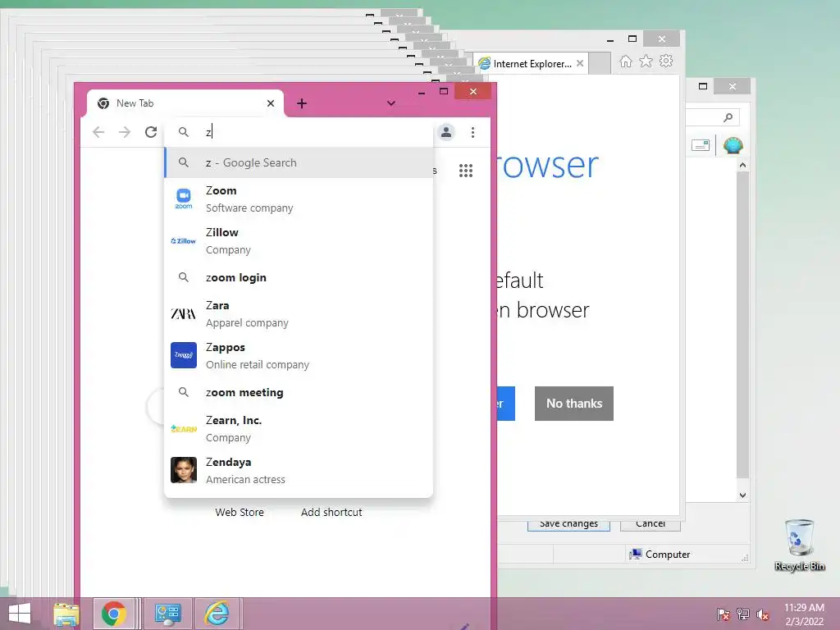Open Windows Start button
This screenshot has width=840, height=630.
(20, 614)
